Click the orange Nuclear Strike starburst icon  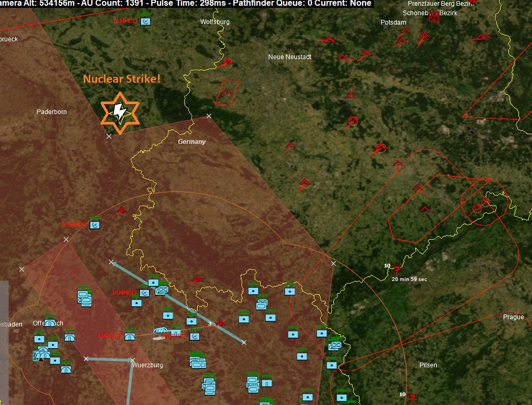click(120, 113)
